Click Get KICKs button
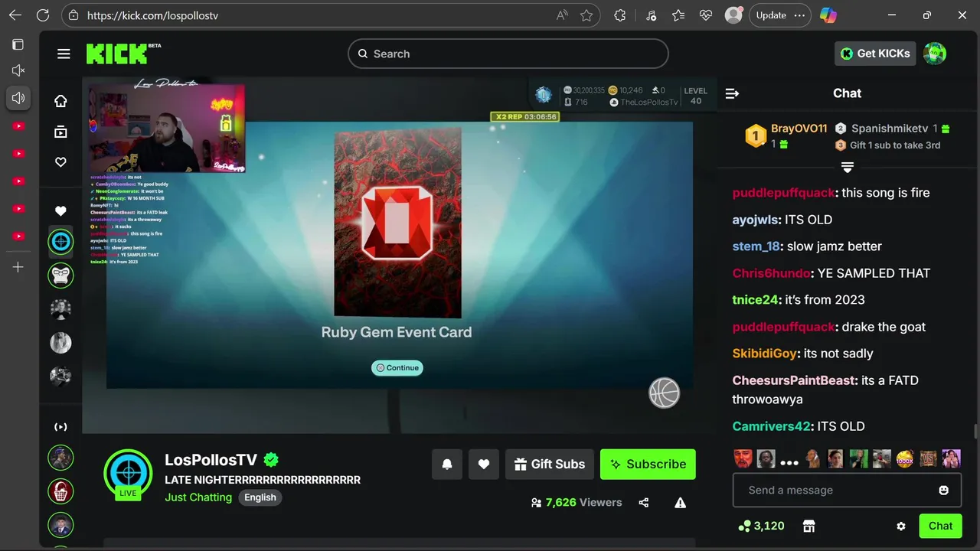 pos(875,54)
